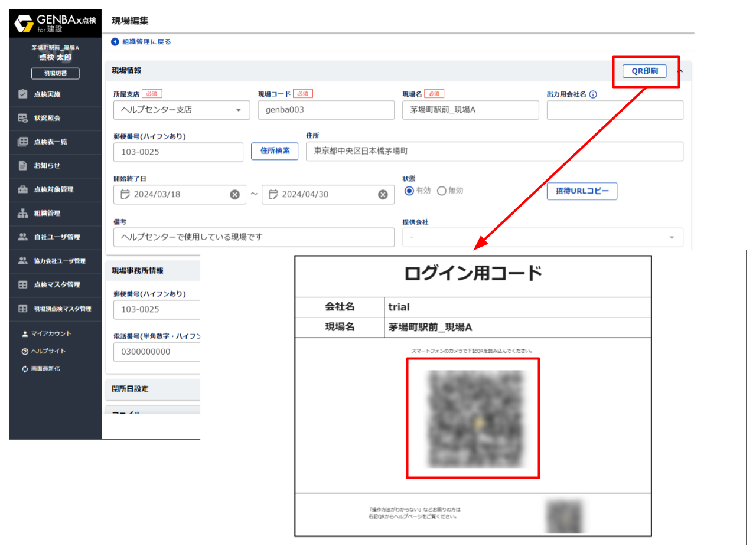
Task: Clear the start date 2024/03/18 with X icon
Action: tap(234, 195)
